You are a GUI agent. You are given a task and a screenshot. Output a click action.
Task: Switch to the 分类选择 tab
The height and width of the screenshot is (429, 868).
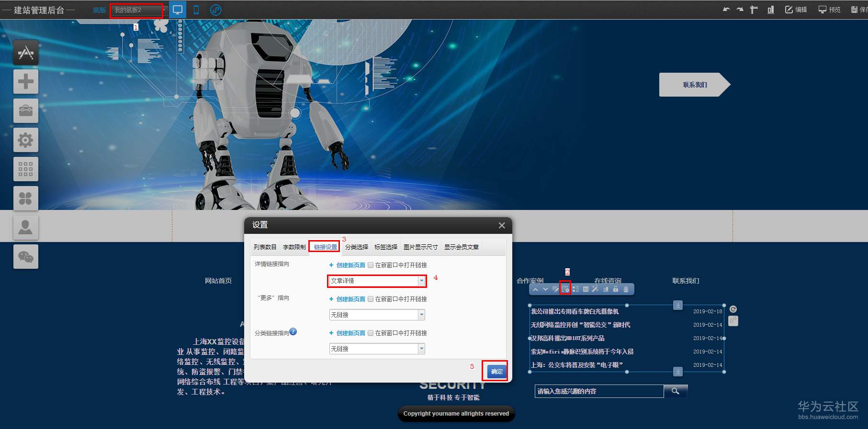click(x=357, y=247)
